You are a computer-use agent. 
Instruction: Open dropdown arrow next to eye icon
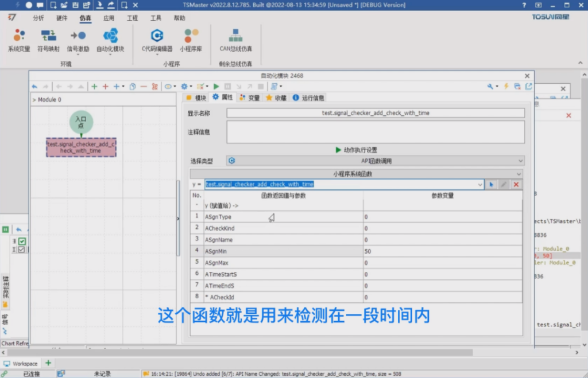[x=175, y=87]
